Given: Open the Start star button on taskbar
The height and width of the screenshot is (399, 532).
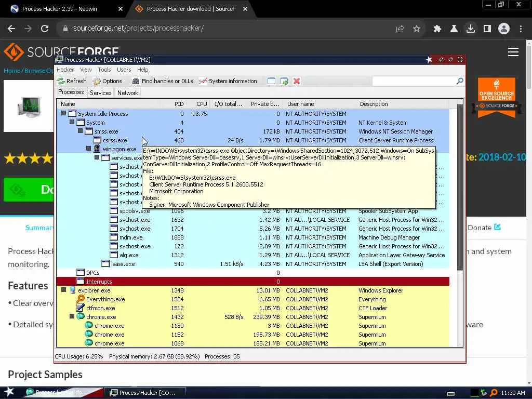Looking at the screenshot, I should click(9, 392).
